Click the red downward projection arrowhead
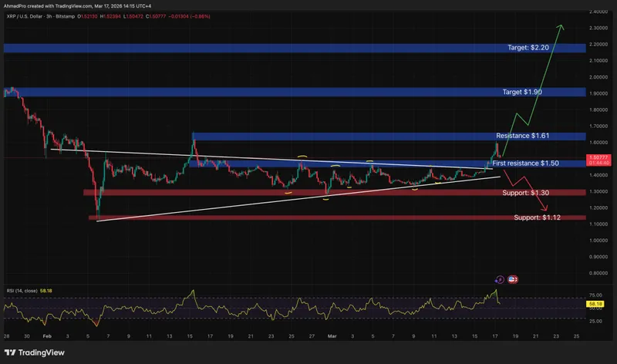The image size is (617, 364). click(x=546, y=209)
